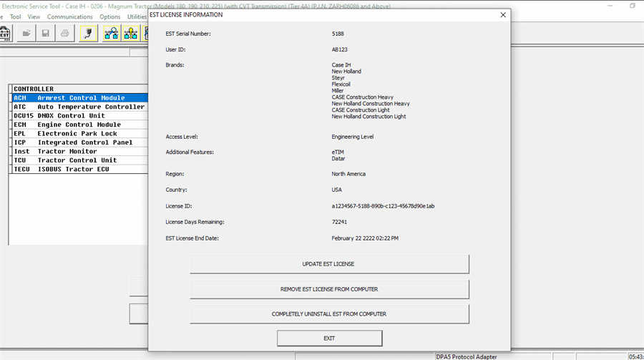Click the CONTROLLER column header

point(79,89)
